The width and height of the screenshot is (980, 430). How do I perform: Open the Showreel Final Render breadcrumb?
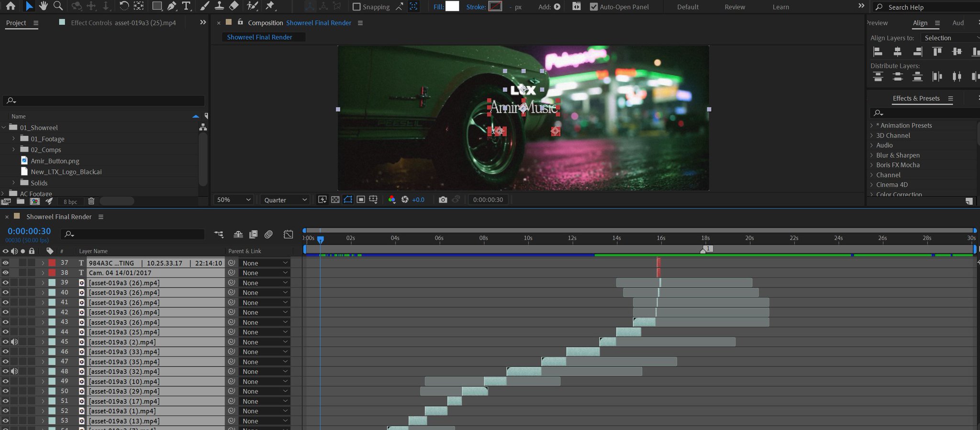[x=259, y=37]
